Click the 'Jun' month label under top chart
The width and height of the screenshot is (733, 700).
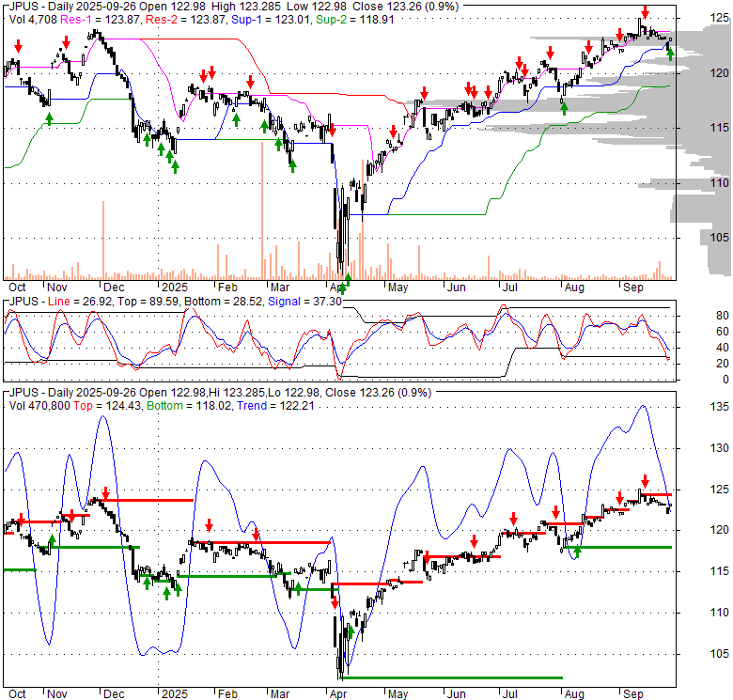(457, 288)
